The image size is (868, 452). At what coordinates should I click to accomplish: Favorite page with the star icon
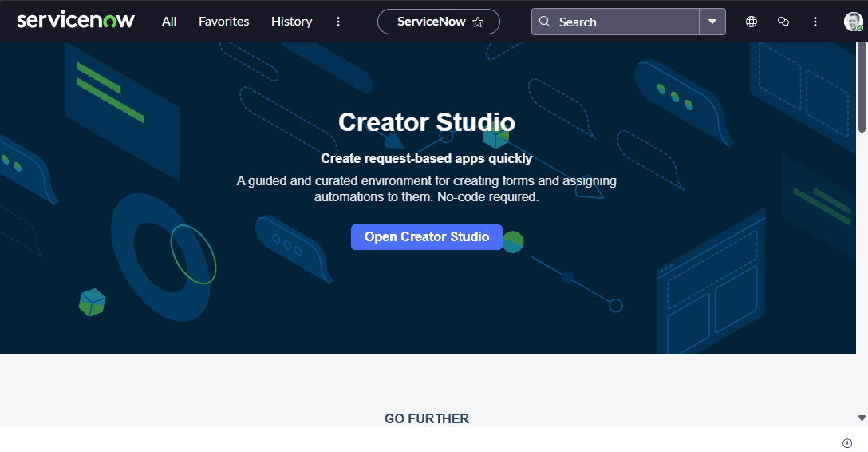tap(478, 22)
